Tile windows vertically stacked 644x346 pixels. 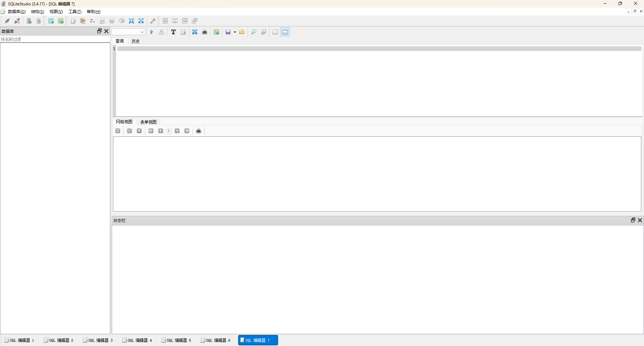click(x=185, y=21)
